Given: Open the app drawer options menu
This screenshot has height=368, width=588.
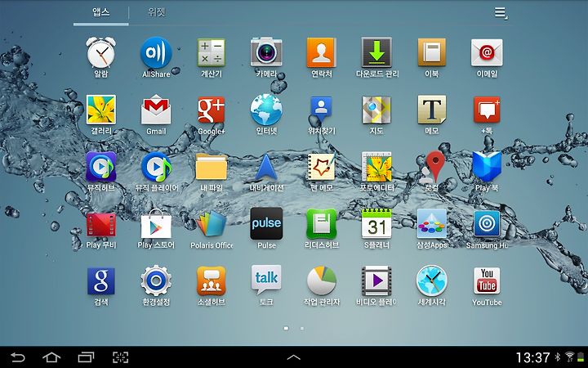Looking at the screenshot, I should 501,13.
